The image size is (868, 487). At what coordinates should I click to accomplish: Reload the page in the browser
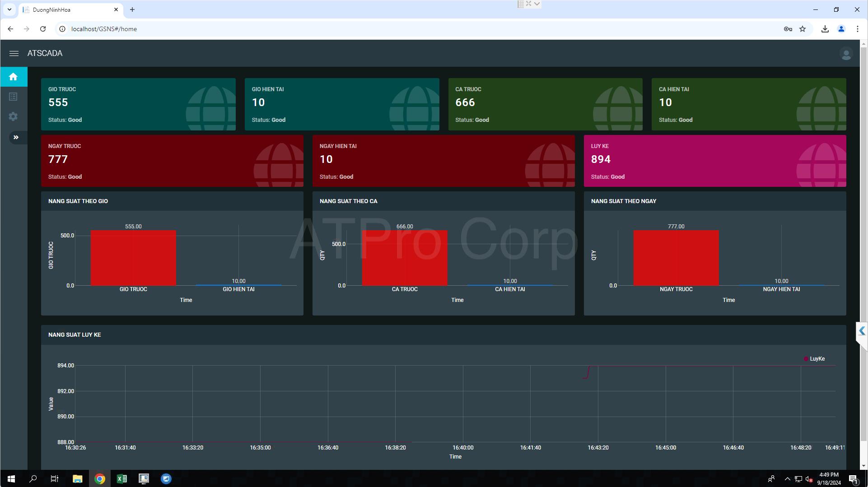(x=43, y=29)
